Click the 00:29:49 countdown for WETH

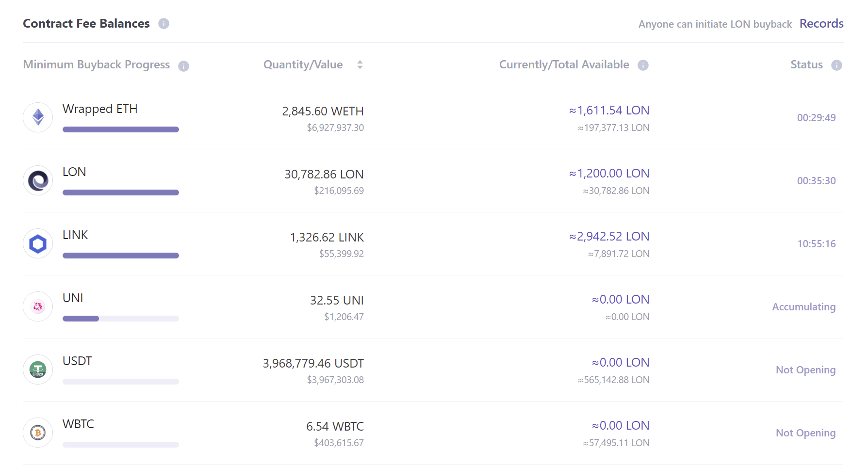816,118
